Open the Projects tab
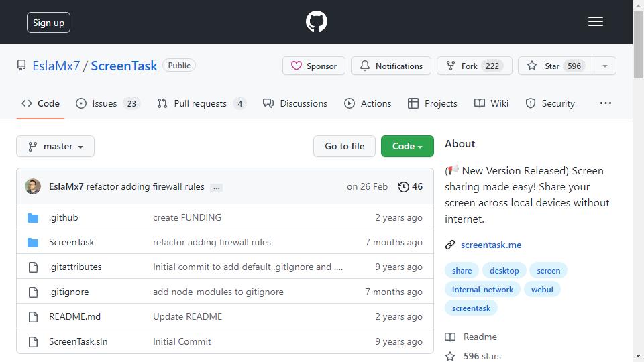Image resolution: width=644 pixels, height=362 pixels. 432,103
